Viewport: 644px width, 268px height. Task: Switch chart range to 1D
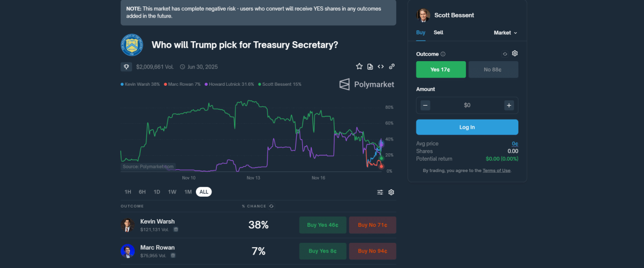157,192
